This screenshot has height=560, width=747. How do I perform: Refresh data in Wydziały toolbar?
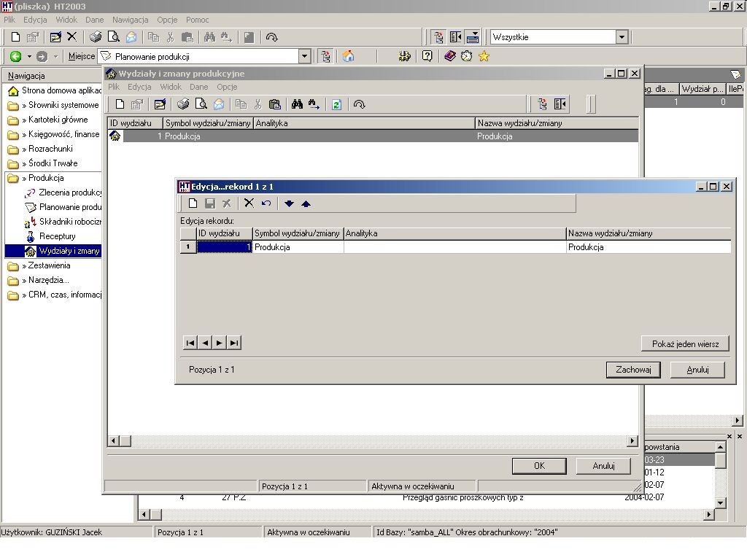[x=336, y=104]
